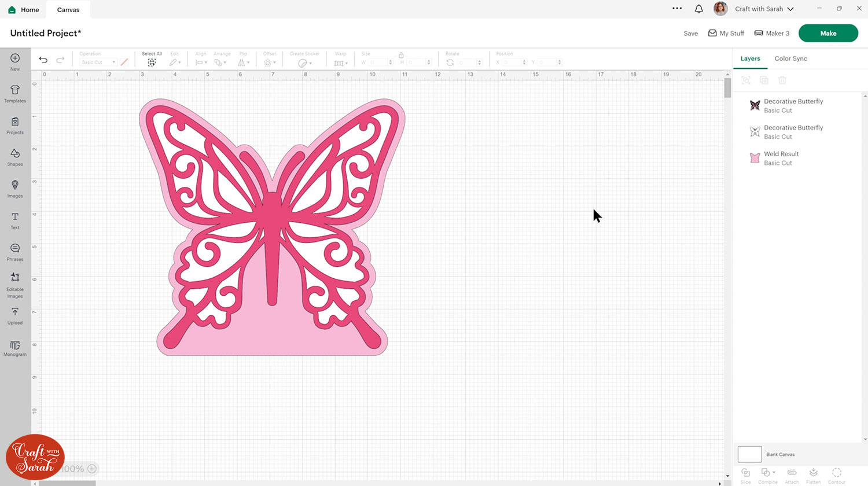
Task: Undo the last action
Action: (x=43, y=60)
